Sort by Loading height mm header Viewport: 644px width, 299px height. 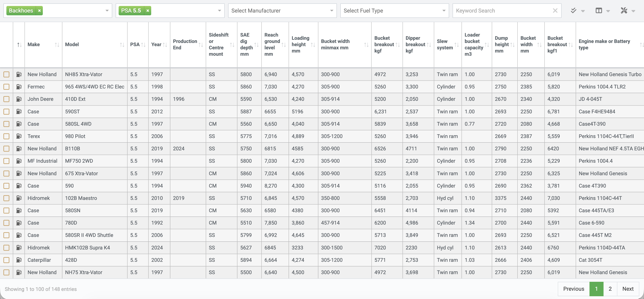(303, 44)
